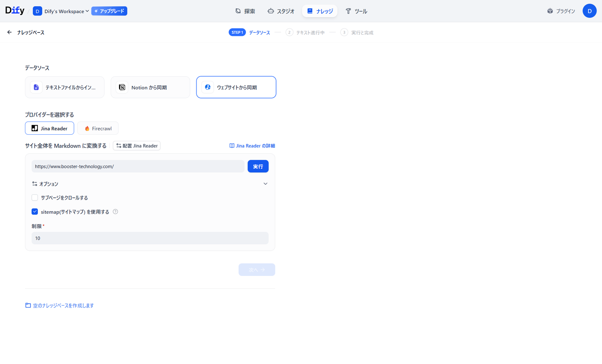602x364 pixels.
Task: Uncheck sitemap(サイトマップ)を使用する checkbox
Action: 35,212
